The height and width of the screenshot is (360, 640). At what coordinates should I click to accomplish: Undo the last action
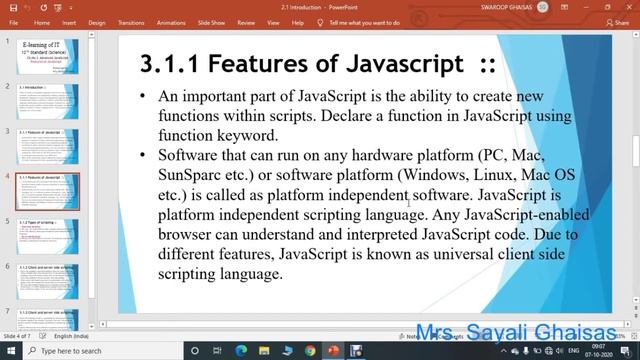[28, 8]
